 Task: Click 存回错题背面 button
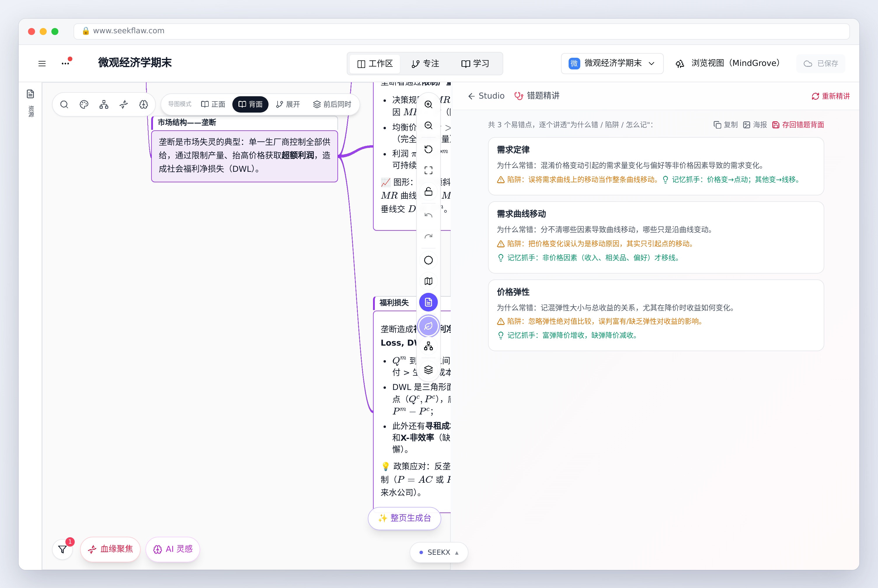click(x=798, y=125)
